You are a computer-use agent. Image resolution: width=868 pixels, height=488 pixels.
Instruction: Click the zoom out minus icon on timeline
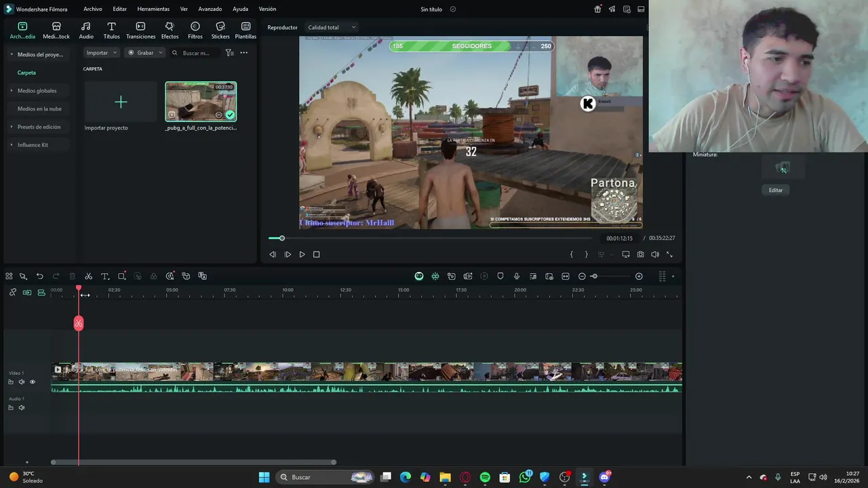click(x=582, y=276)
